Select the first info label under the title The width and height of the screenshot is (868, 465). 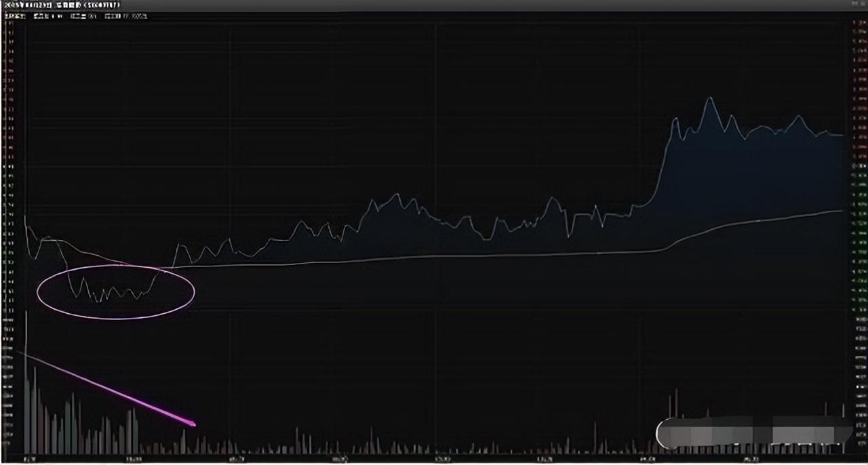coord(14,16)
